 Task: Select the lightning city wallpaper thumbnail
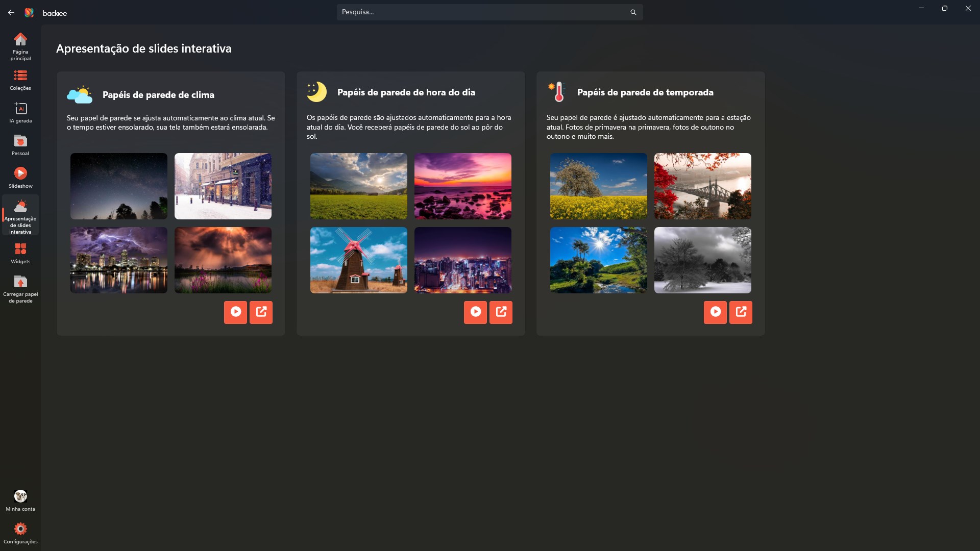click(x=118, y=260)
